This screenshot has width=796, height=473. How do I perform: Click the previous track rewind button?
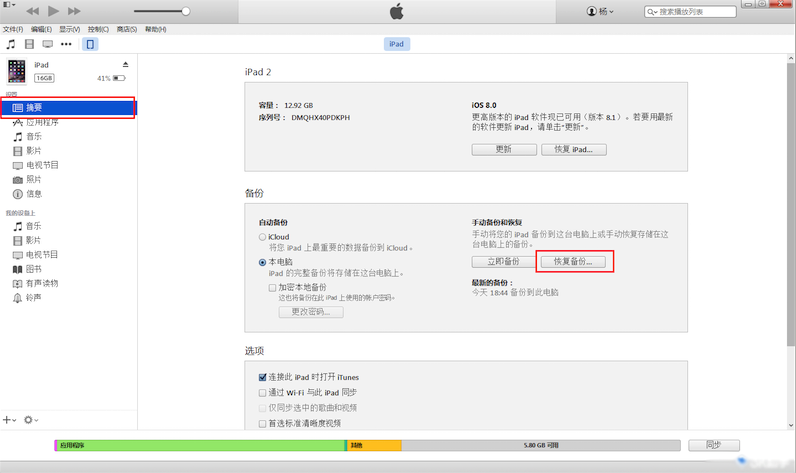pos(32,11)
